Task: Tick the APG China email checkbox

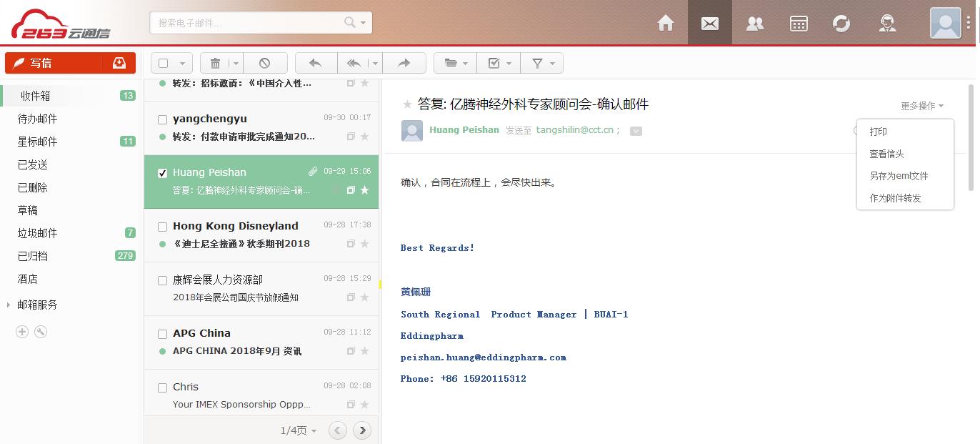Action: [162, 334]
